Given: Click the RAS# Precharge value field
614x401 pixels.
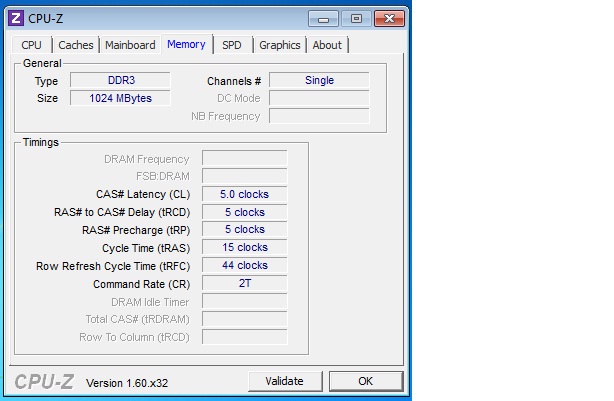Looking at the screenshot, I should point(245,229).
